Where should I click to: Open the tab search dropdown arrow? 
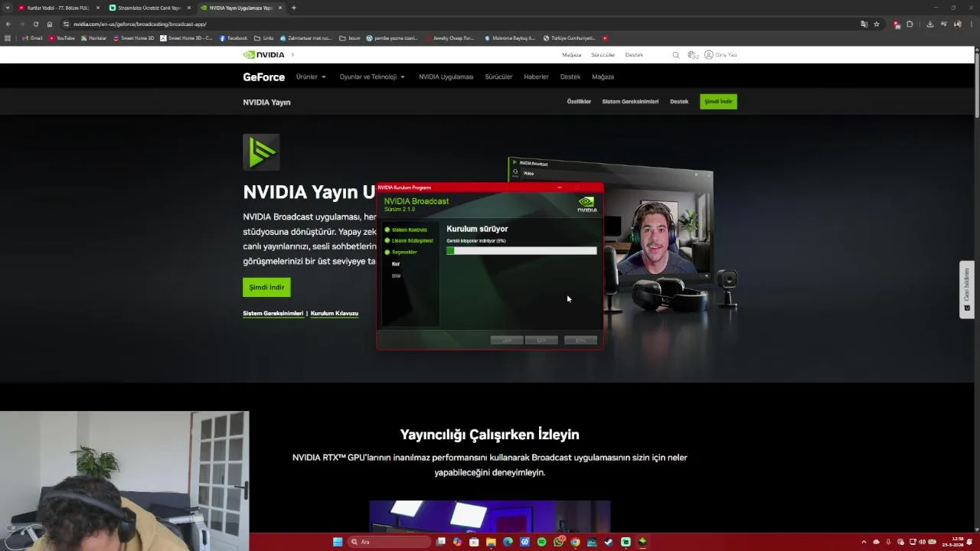pyautogui.click(x=8, y=8)
